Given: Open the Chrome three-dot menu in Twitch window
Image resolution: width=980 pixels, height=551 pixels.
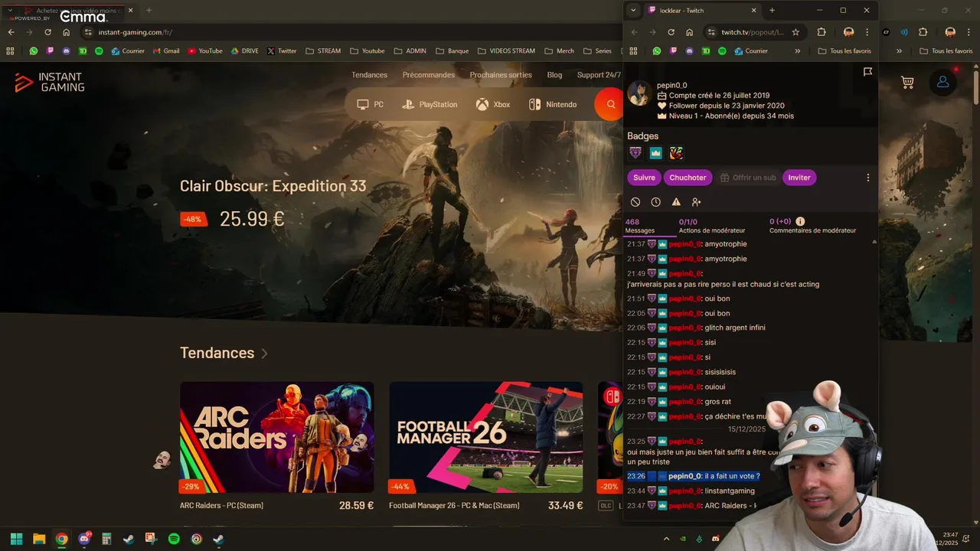Looking at the screenshot, I should [867, 32].
